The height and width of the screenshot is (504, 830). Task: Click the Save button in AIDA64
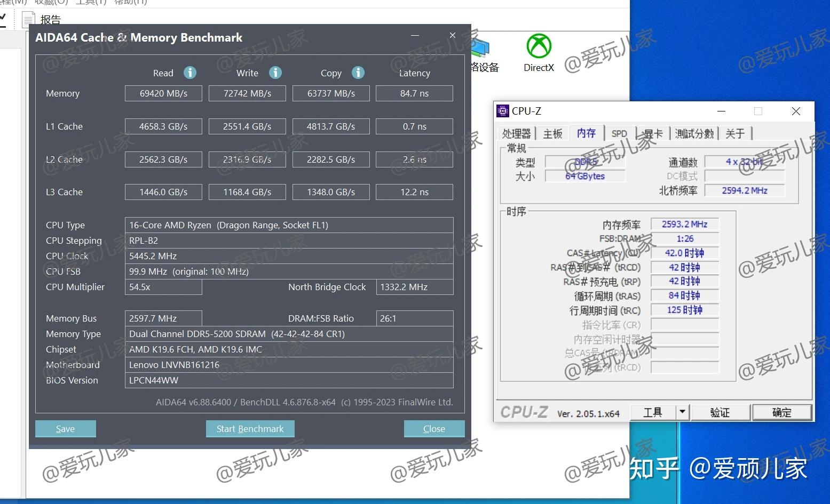[65, 428]
